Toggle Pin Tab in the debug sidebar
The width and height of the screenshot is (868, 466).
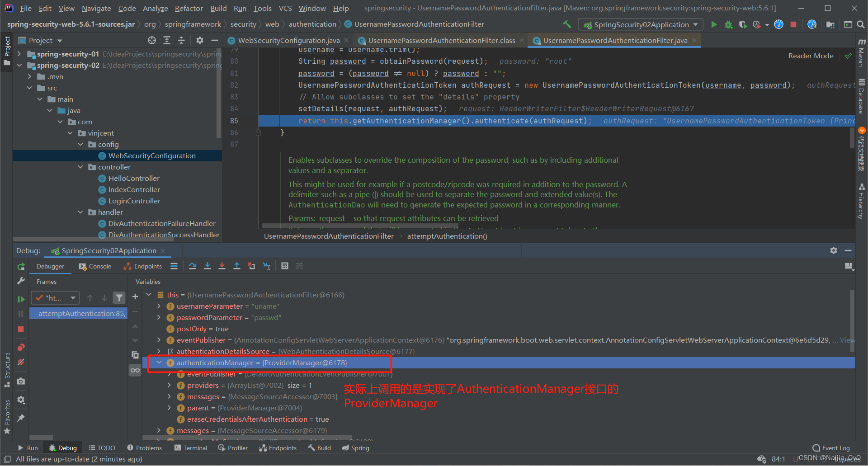(x=21, y=418)
